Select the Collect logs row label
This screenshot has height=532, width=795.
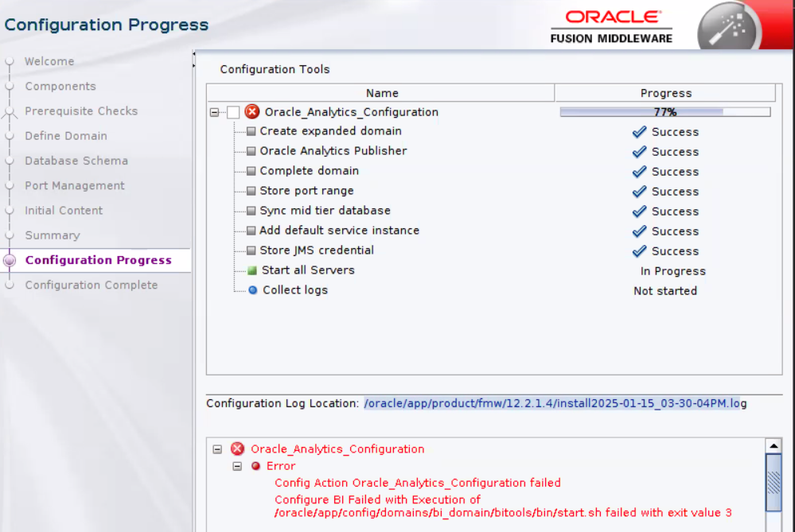point(295,289)
